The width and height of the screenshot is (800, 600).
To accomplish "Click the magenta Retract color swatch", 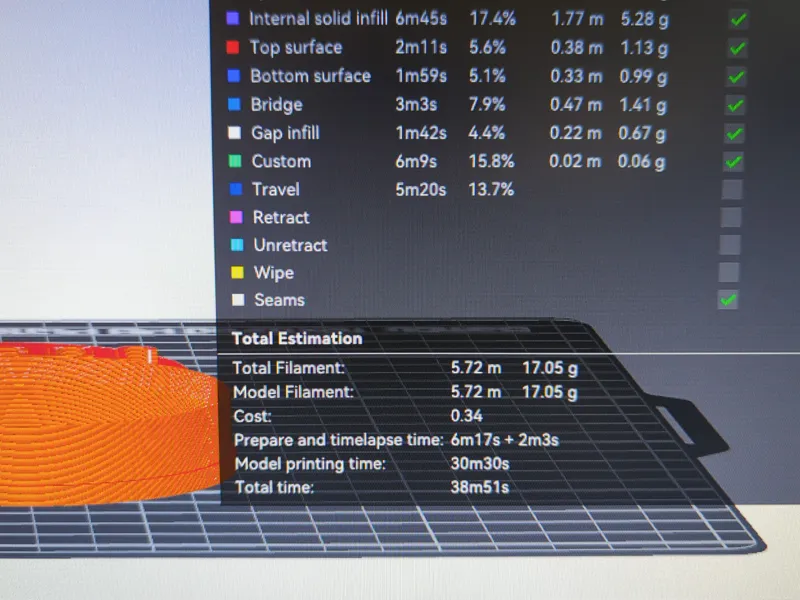I will click(236, 217).
